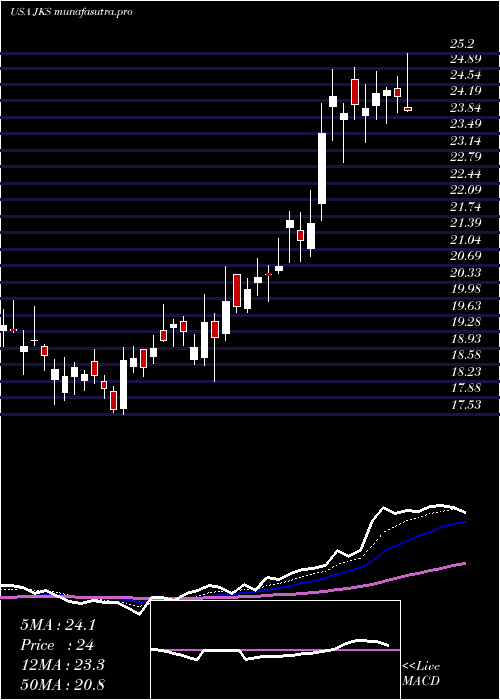Image resolution: width=500 pixels, height=700 pixels.
Task: Click the 'USA JKS munafasutra.pro' title text
Action: [x=71, y=12]
